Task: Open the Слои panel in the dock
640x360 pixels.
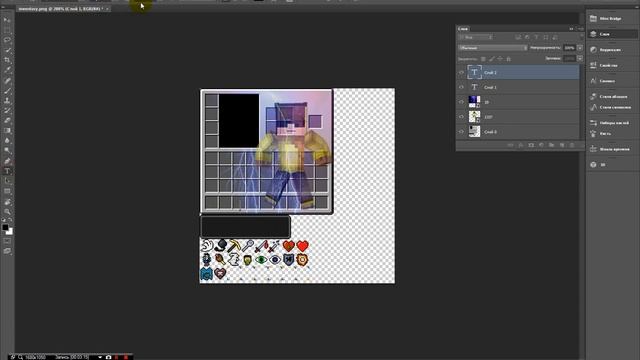Action: [x=613, y=34]
